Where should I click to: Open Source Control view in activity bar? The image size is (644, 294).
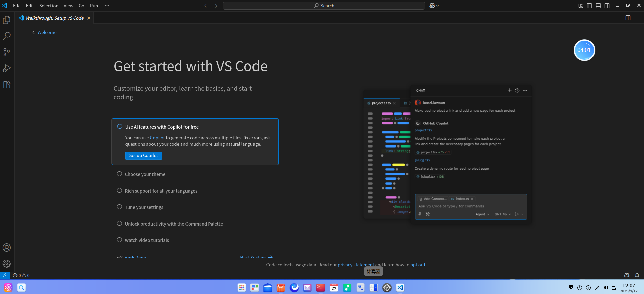[x=7, y=52]
